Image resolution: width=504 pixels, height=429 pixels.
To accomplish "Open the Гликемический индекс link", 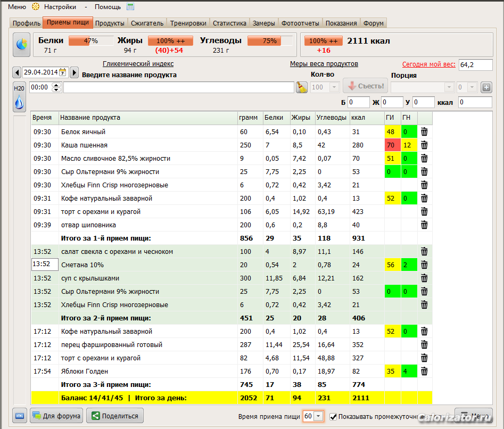I will coord(138,64).
